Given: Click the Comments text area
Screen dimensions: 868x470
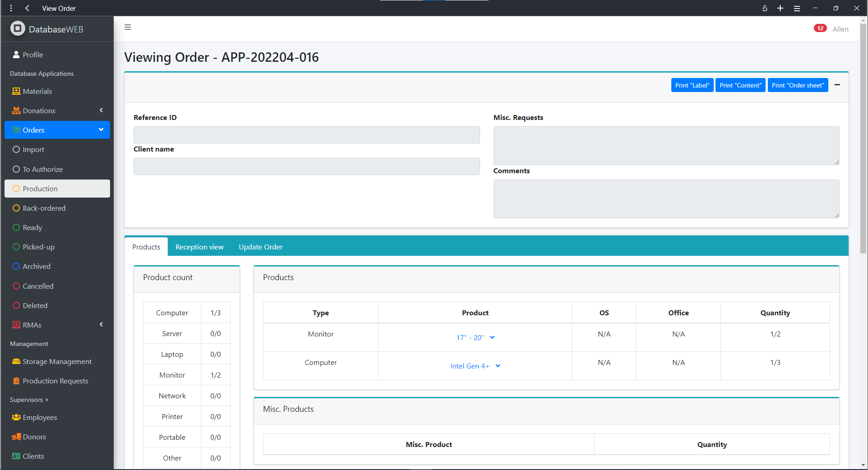Looking at the screenshot, I should [666, 199].
